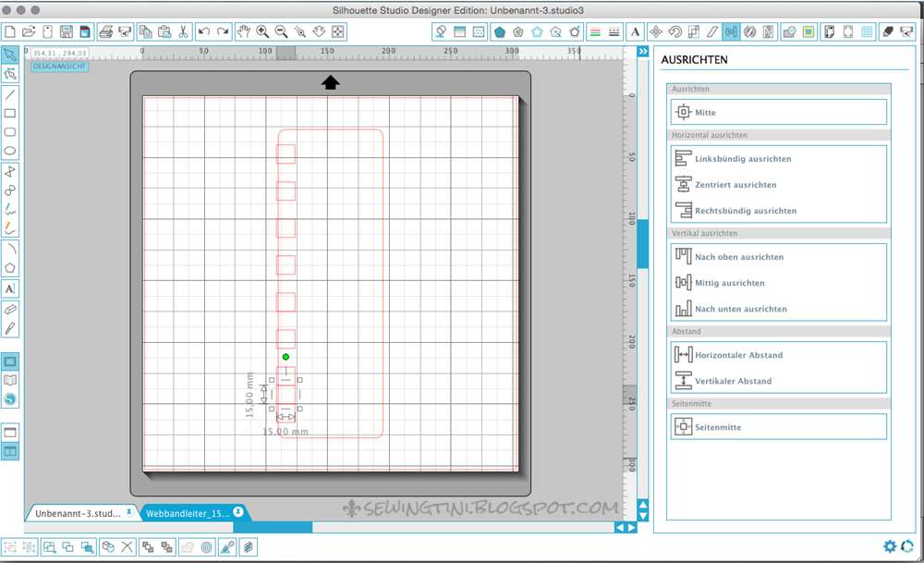
Task: Open the rotate panel icon in toolbar
Action: [675, 31]
